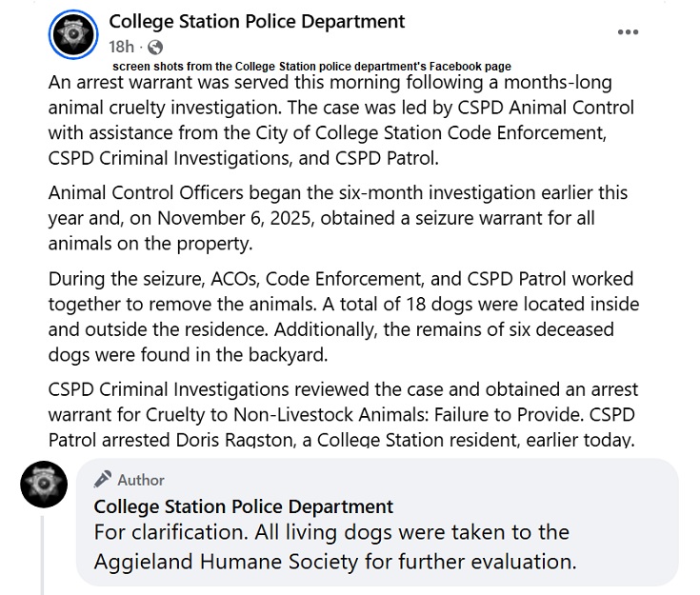Click the Author badge label

pyautogui.click(x=141, y=480)
